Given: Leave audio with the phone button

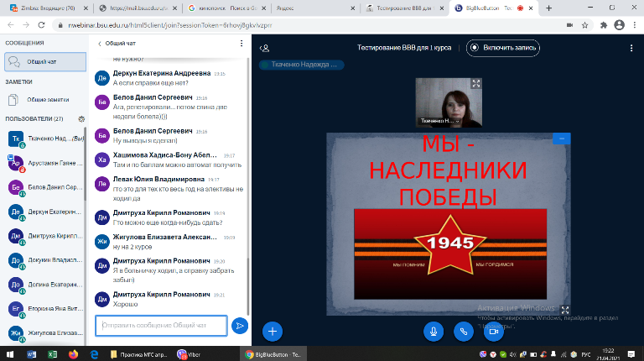Looking at the screenshot, I should 463,331.
